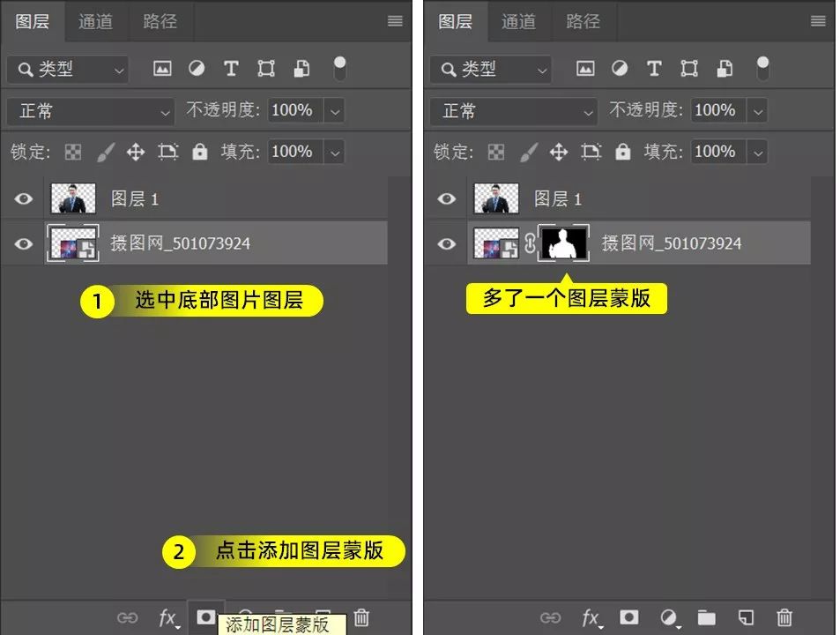
Task: Filter by smart objects in left panel
Action: click(301, 69)
